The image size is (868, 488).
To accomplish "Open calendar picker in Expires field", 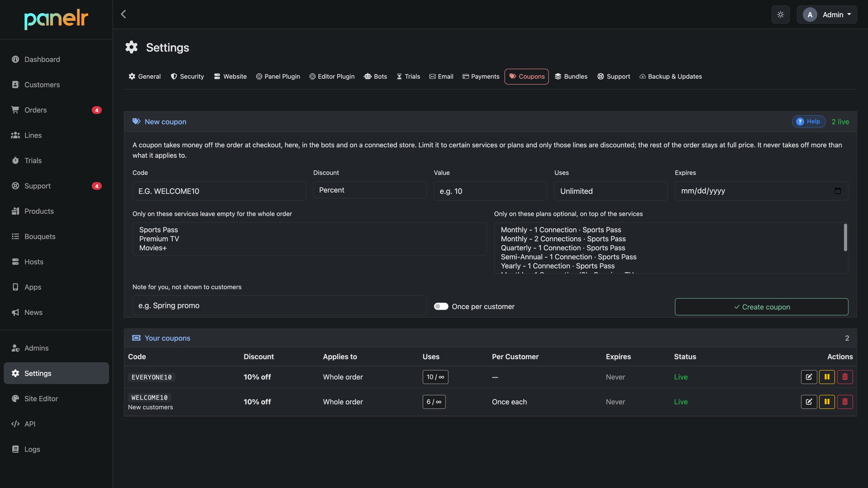I will [838, 191].
